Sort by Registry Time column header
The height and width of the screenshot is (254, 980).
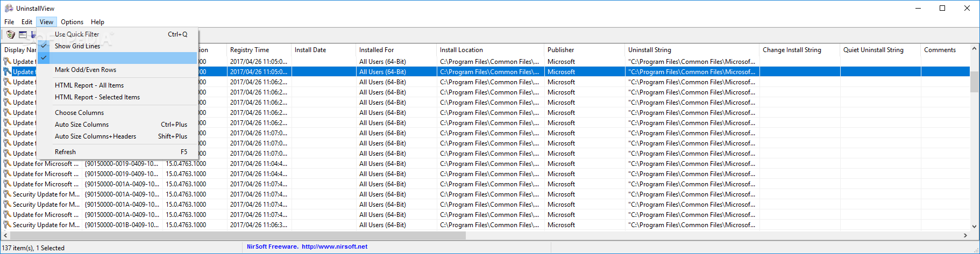pos(259,50)
